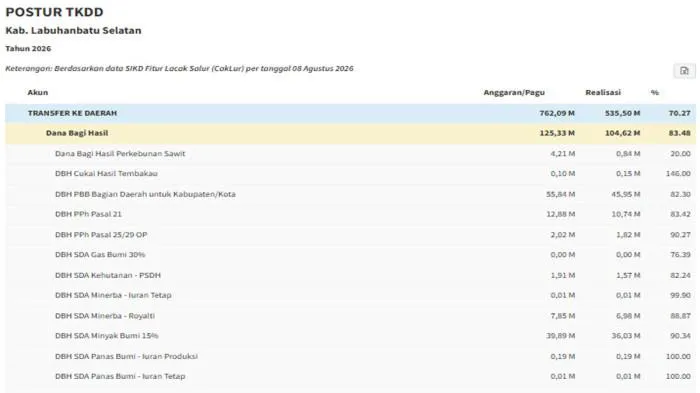The height and width of the screenshot is (393, 700).
Task: Select the DBH PPh Pasal 25/29 OP row
Action: pos(350,234)
